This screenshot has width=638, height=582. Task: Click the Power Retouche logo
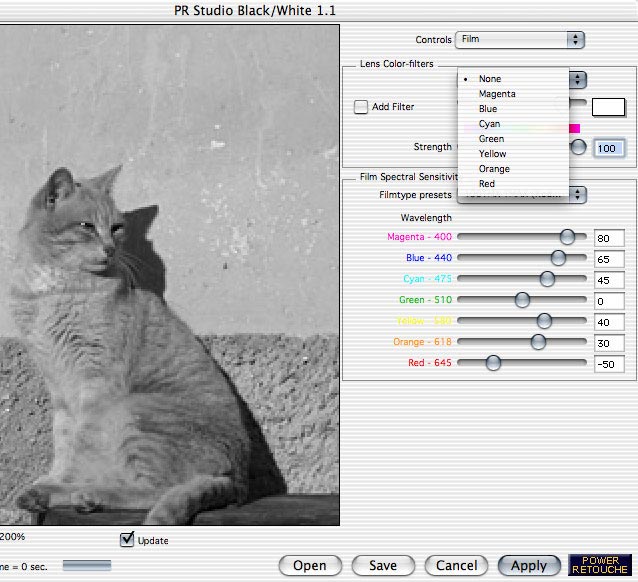tap(600, 565)
